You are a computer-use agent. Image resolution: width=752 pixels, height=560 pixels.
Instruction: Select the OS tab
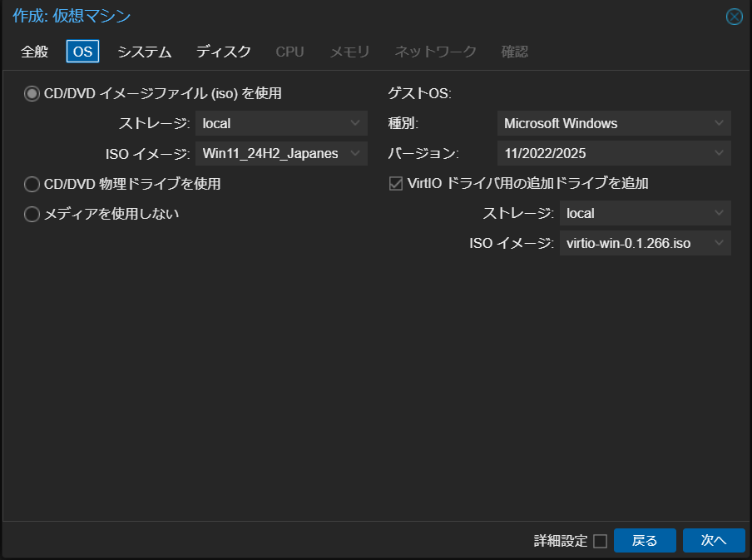[82, 52]
